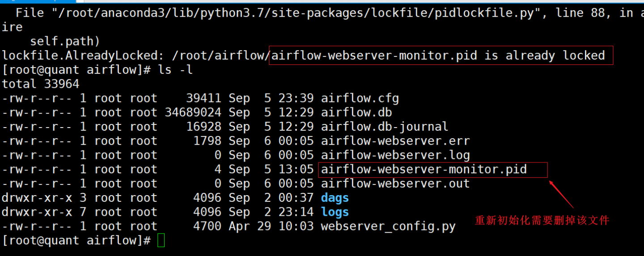The width and height of the screenshot is (644, 256).
Task: Click airflow.cfg in the file listing
Action: click(x=360, y=98)
